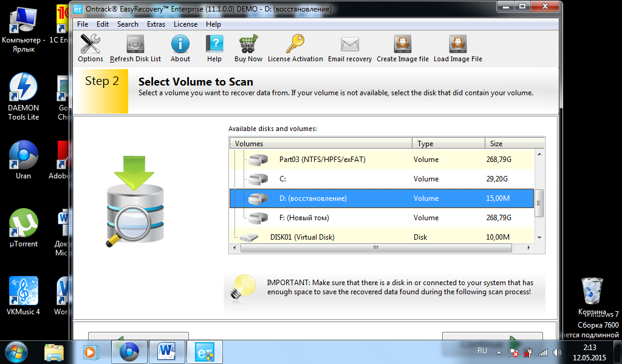Open the Search menu
Image resolution: width=622 pixels, height=364 pixels.
128,24
